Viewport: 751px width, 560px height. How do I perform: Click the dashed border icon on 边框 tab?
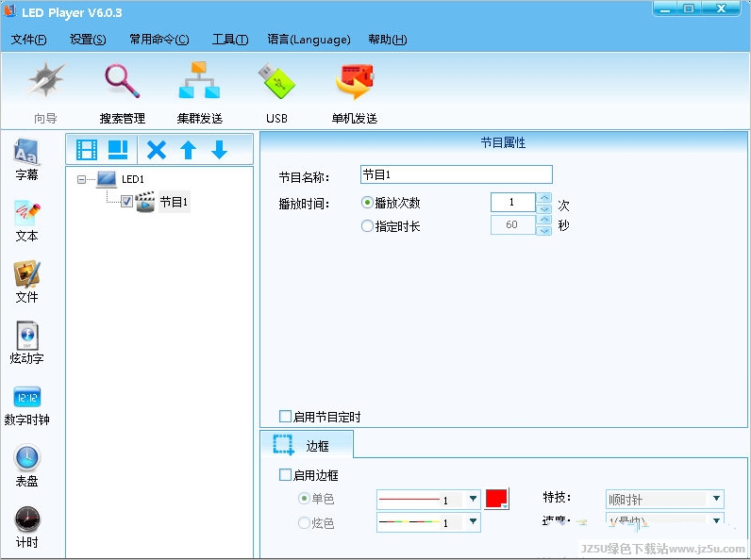[283, 445]
